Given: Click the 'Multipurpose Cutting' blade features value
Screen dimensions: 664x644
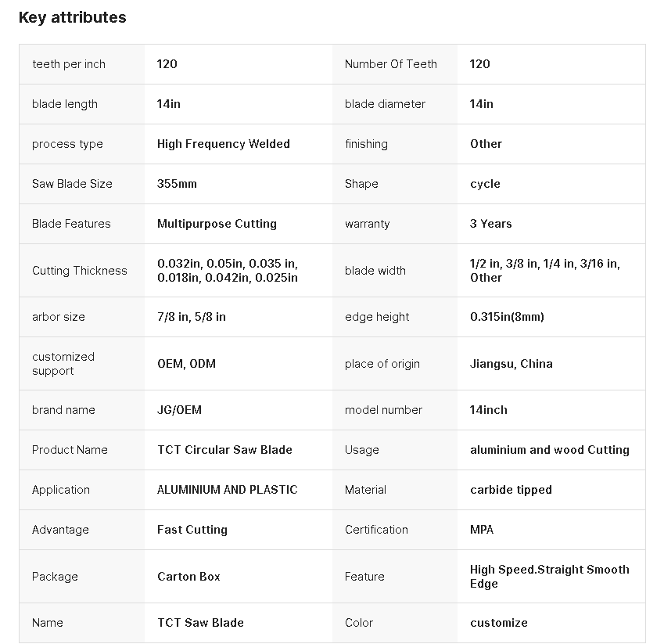Looking at the screenshot, I should coord(217,224).
